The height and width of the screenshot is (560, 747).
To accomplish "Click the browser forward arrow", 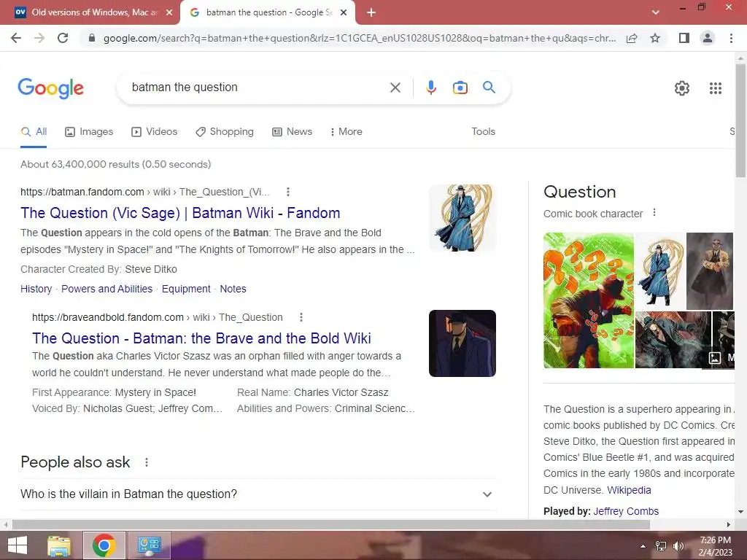I will tap(39, 38).
